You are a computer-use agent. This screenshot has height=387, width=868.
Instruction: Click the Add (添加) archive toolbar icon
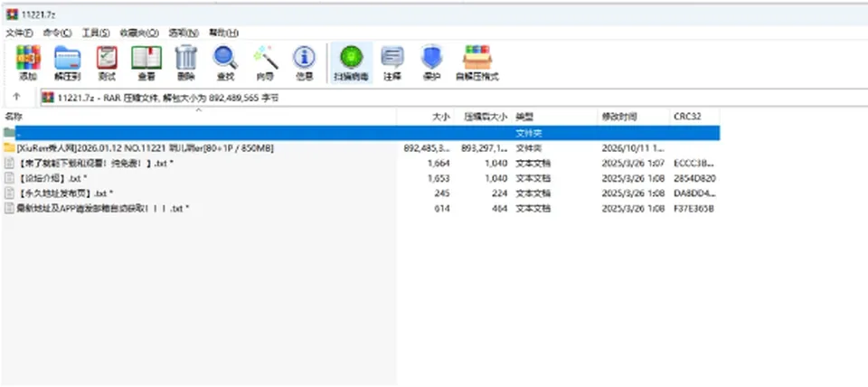click(28, 58)
